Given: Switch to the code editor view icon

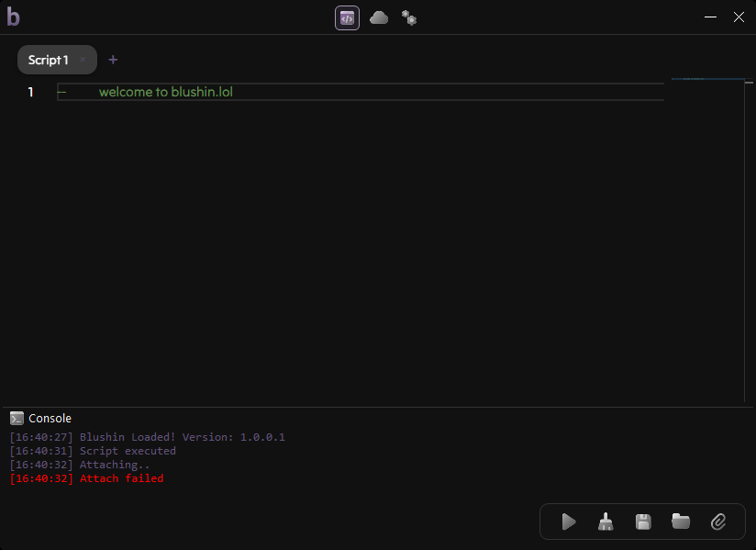Looking at the screenshot, I should coord(347,17).
